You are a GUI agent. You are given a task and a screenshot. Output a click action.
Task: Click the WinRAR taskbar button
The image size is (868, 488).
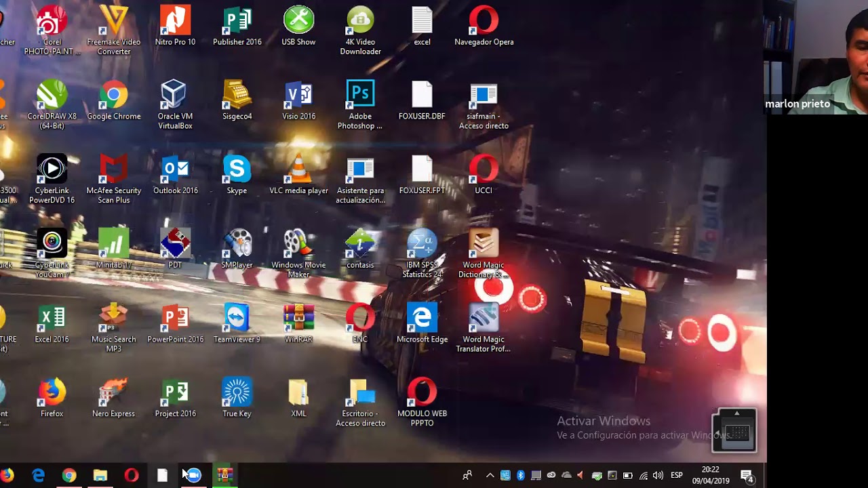coord(224,476)
